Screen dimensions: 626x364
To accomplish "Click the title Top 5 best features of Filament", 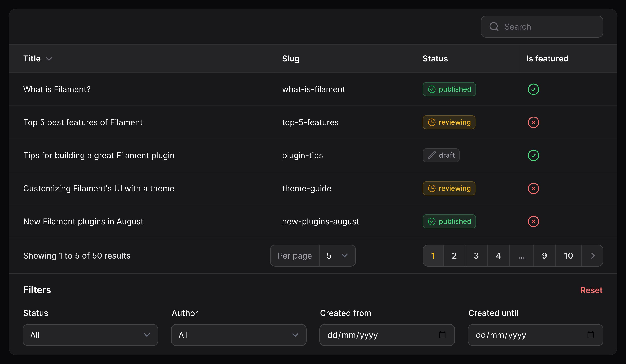I will coord(83,122).
